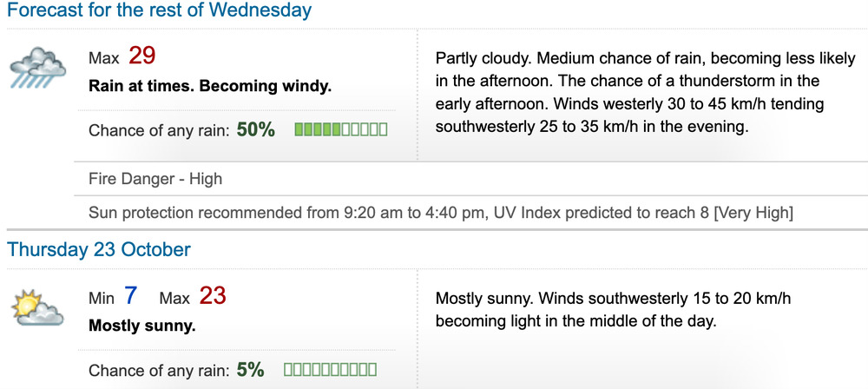868x389 pixels.
Task: Click the Fire Danger - High row
Action: [155, 180]
